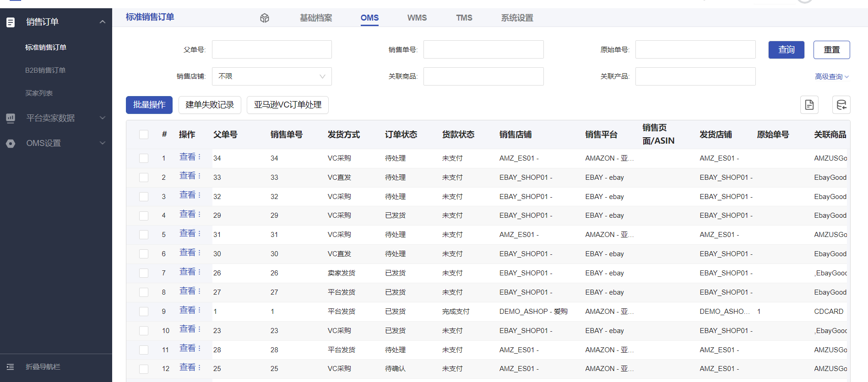The image size is (868, 382).
Task: Click 查看 link for row 9
Action: 188,310
